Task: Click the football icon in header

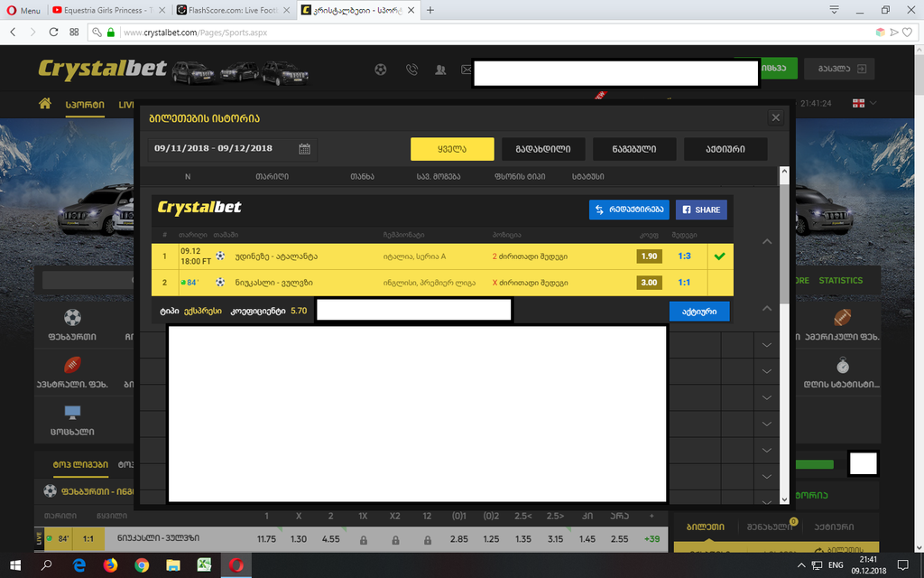Action: pos(381,70)
